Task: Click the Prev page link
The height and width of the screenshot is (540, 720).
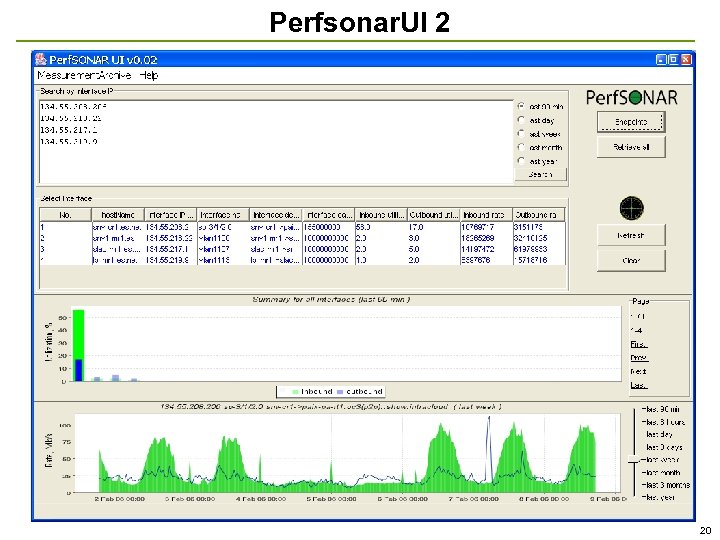Action: (x=639, y=358)
